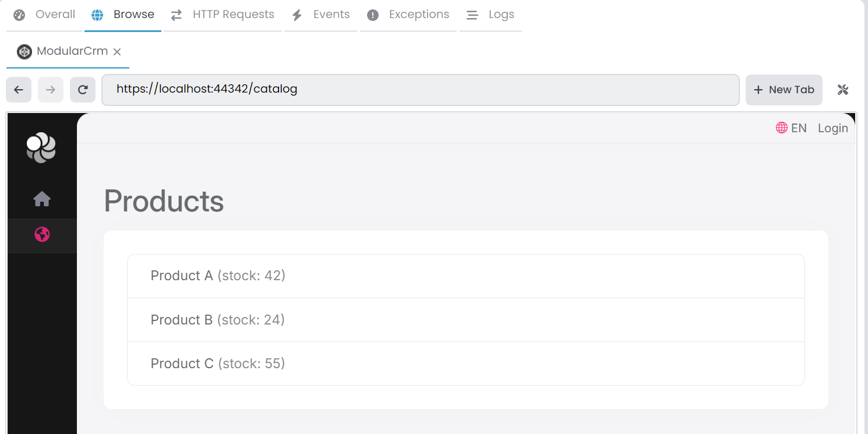Click the Login link
The image size is (868, 434).
pos(832,128)
